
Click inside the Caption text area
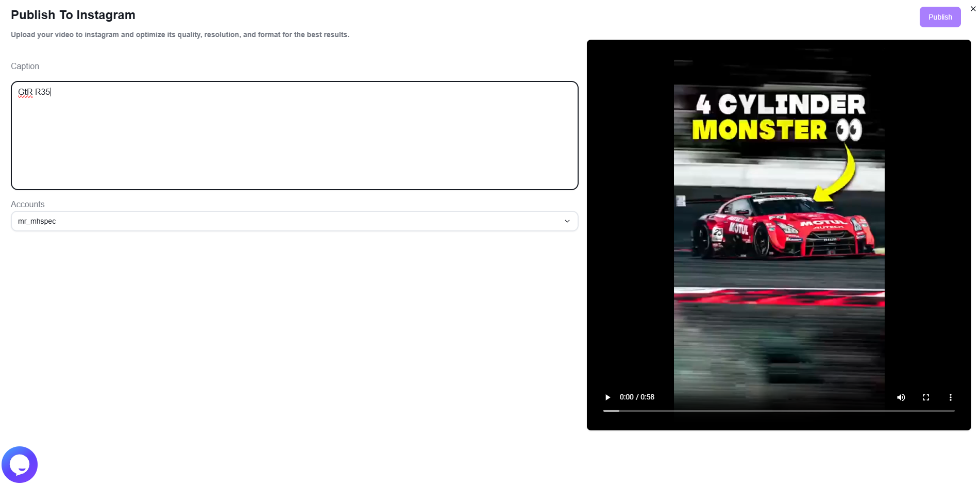(x=295, y=136)
